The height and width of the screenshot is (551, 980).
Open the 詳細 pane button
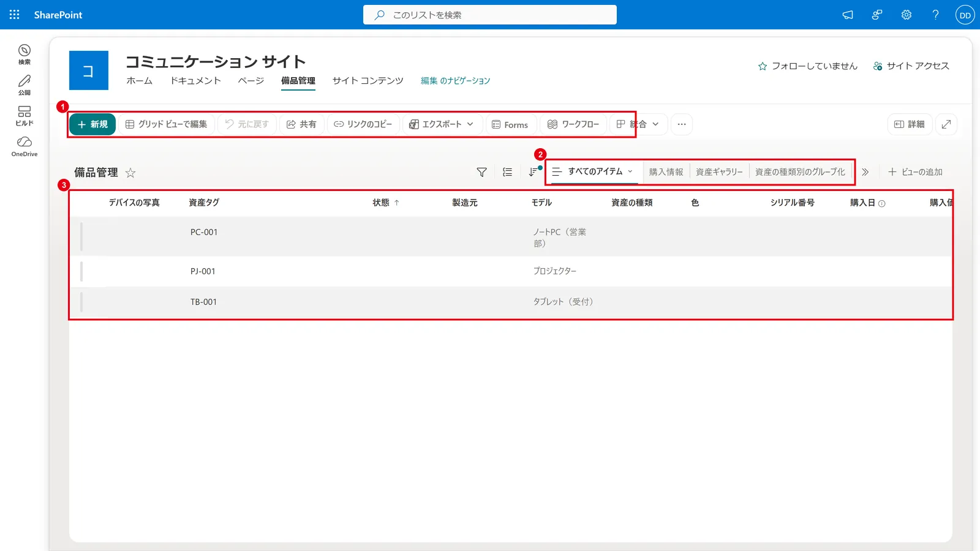[910, 124]
